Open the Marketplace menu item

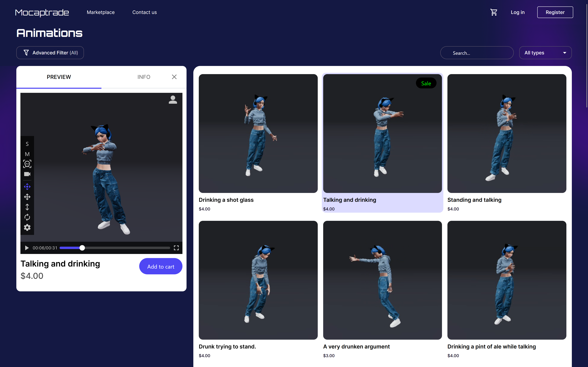(101, 12)
